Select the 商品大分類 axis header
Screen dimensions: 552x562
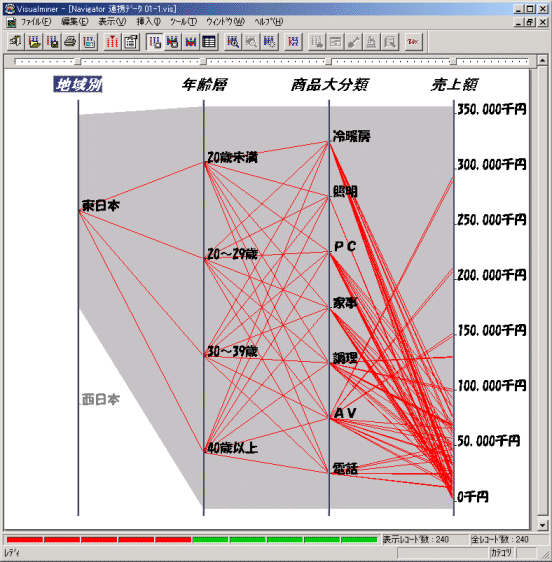(x=329, y=85)
